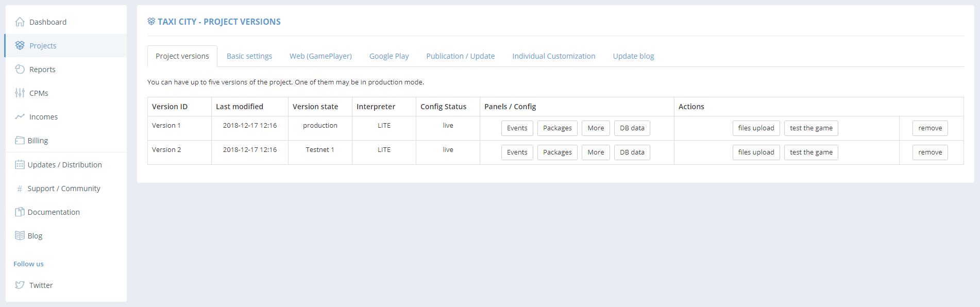Image resolution: width=980 pixels, height=307 pixels.
Task: Click the Projects stacked layers icon
Action: (x=20, y=45)
